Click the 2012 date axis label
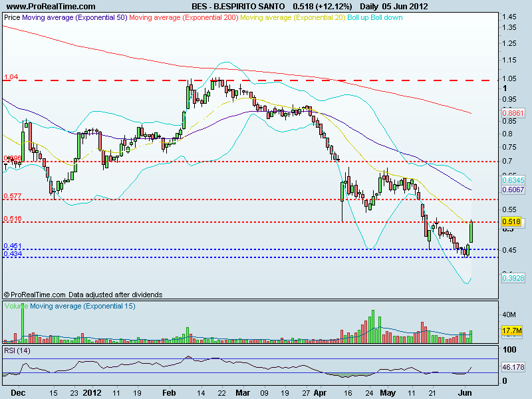This screenshot has width=532, height=399. [92, 393]
